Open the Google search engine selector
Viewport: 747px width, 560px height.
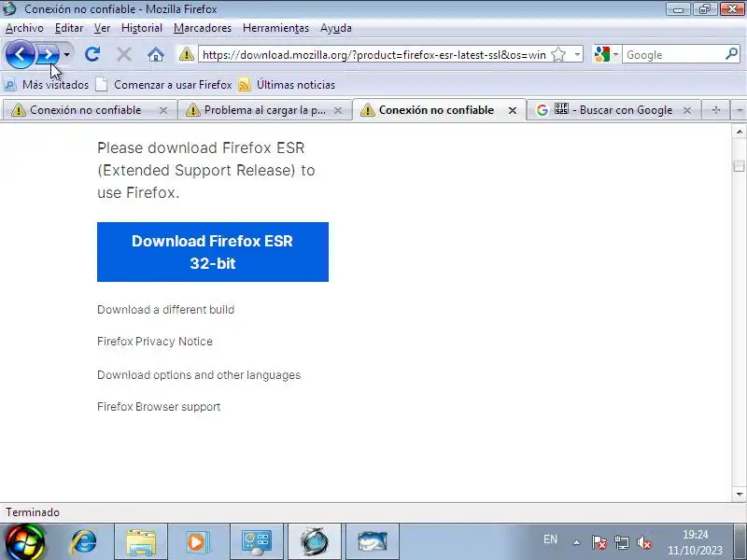tap(606, 55)
